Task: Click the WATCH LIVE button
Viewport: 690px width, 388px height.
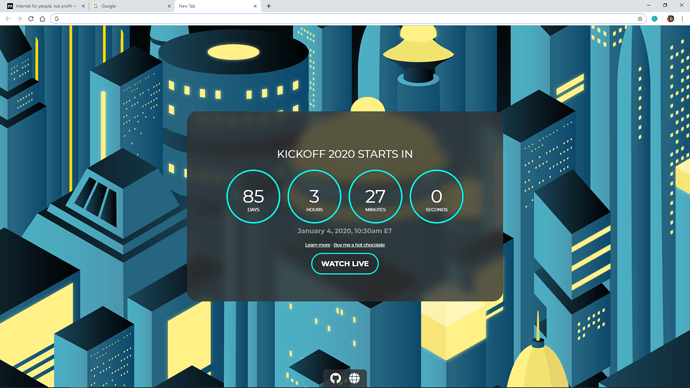Action: coord(345,264)
